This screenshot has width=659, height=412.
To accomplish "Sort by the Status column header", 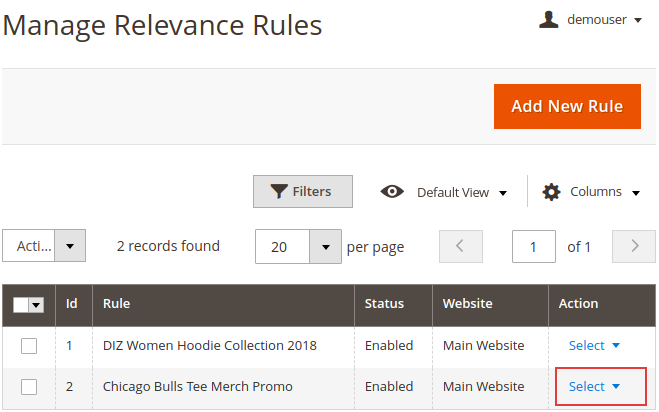I will [x=384, y=304].
